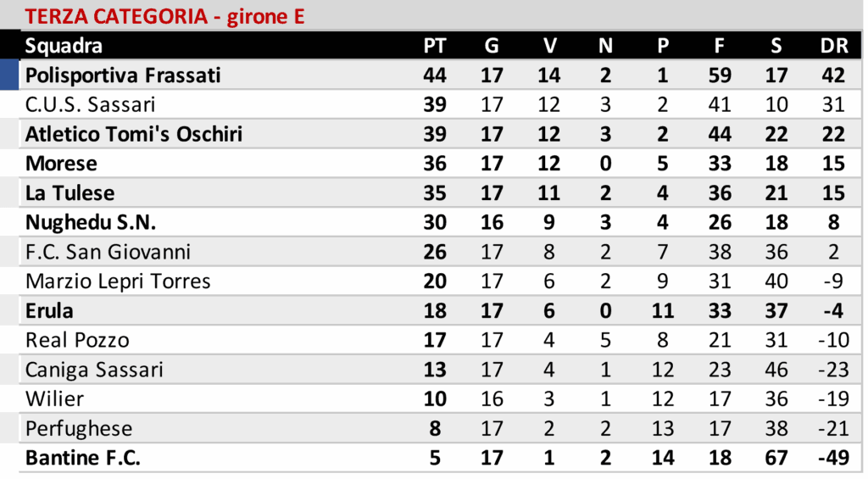Click Bantine F.C. goal difference value -49
Viewport: 868px width, 479px height.
833,458
